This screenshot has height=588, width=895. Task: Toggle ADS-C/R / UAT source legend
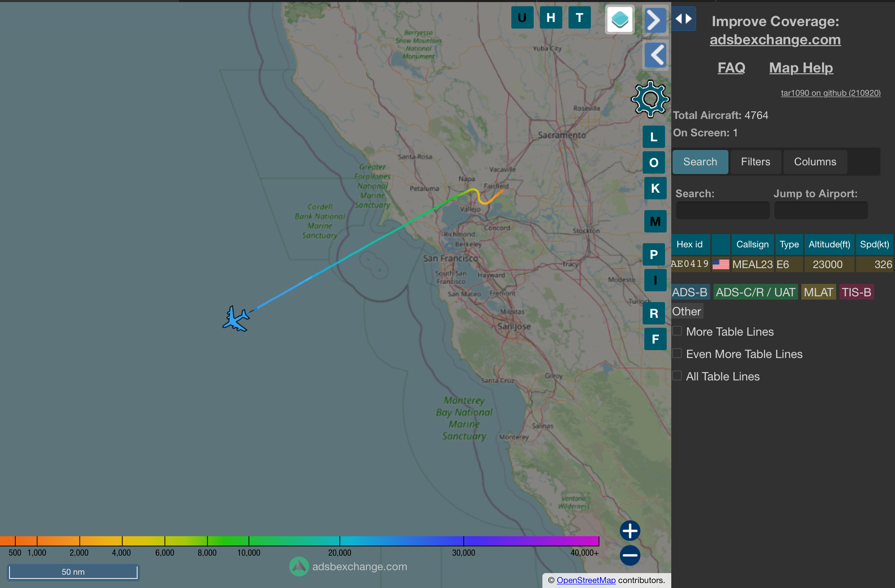pos(755,292)
